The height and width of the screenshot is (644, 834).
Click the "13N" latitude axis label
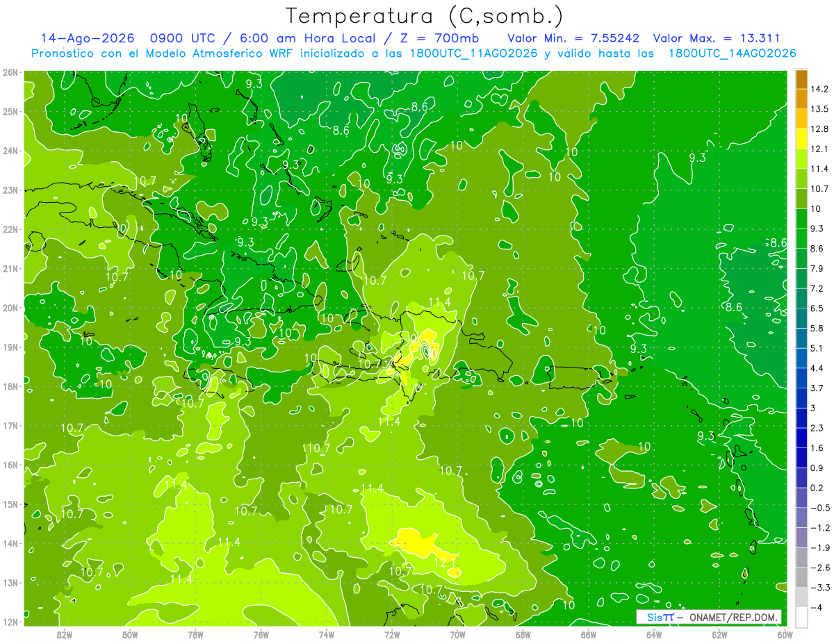coord(10,582)
